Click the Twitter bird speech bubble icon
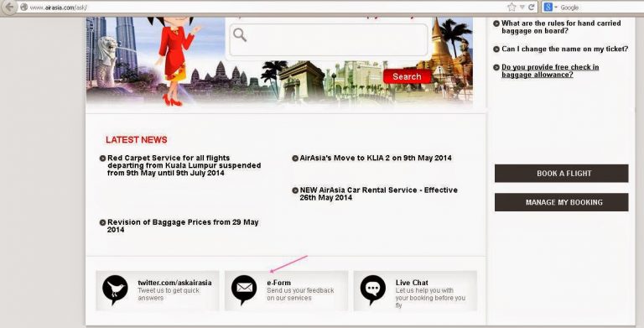 click(115, 289)
